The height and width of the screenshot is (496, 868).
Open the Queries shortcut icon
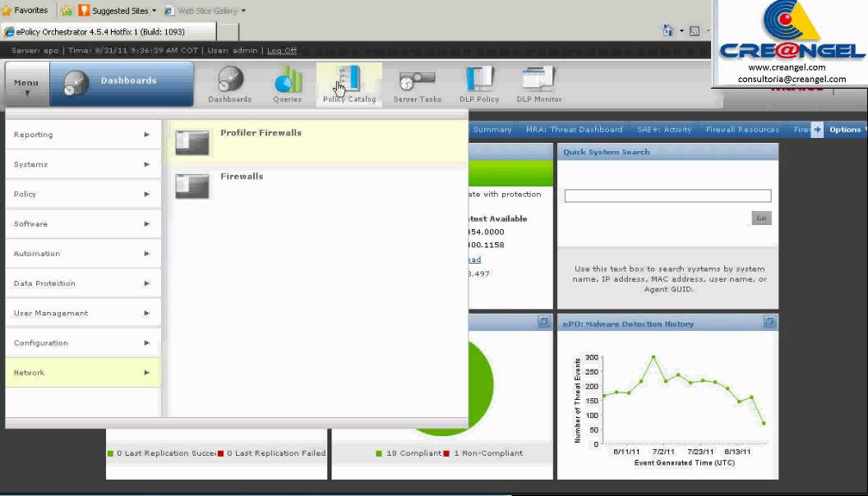pyautogui.click(x=288, y=85)
